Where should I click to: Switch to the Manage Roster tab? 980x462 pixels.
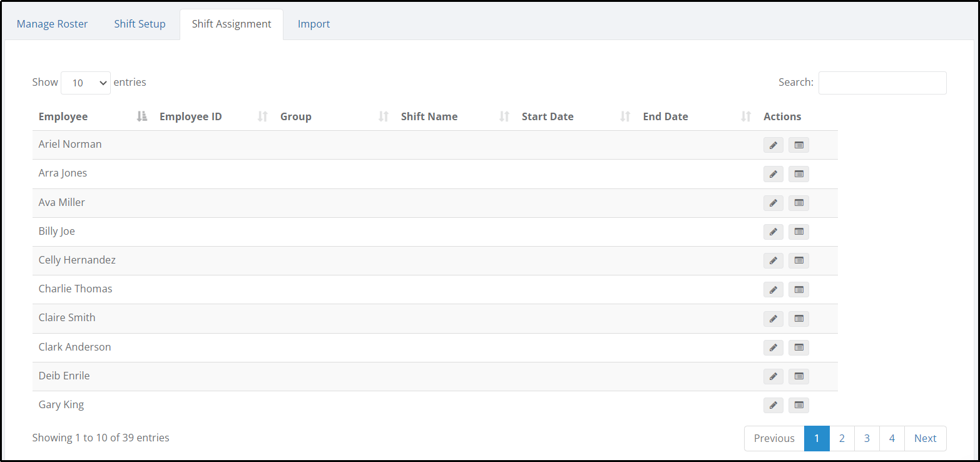[52, 24]
